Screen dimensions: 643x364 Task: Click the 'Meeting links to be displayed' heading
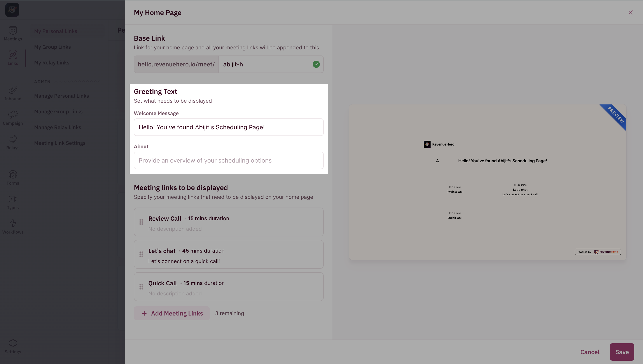point(181,187)
